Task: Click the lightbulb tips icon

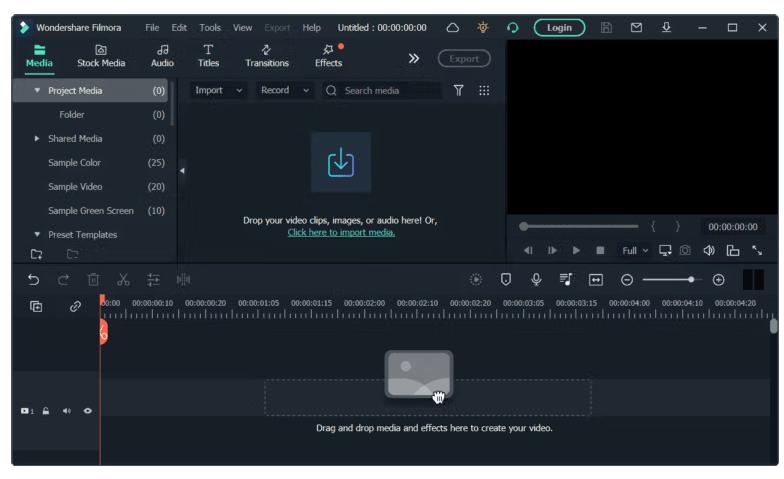Action: (x=483, y=27)
